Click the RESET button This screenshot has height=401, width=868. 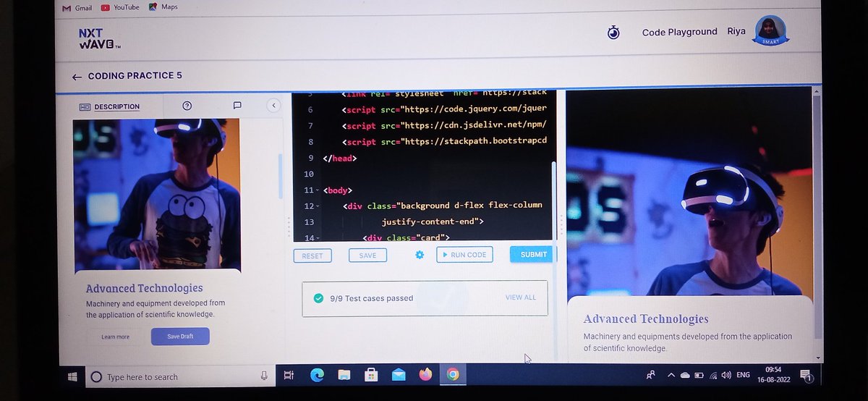312,256
